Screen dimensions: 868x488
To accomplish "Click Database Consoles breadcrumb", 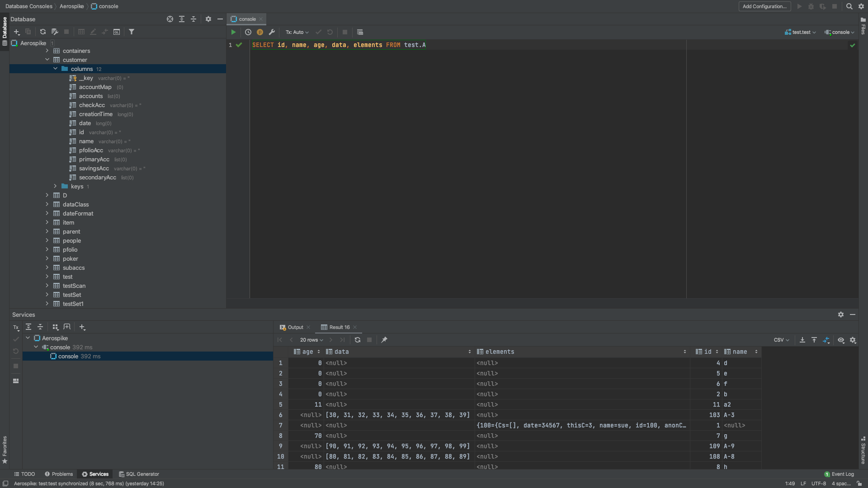I will tap(29, 6).
